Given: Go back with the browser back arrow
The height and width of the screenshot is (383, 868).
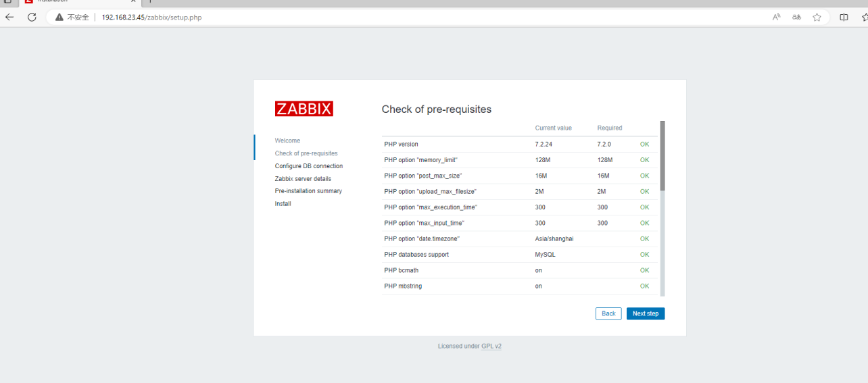Looking at the screenshot, I should [9, 17].
